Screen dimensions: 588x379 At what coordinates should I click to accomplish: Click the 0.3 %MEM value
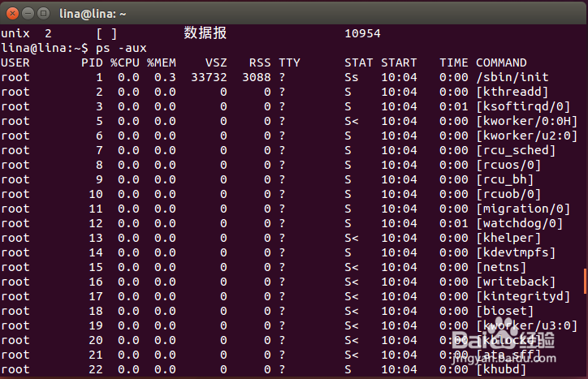click(x=165, y=77)
